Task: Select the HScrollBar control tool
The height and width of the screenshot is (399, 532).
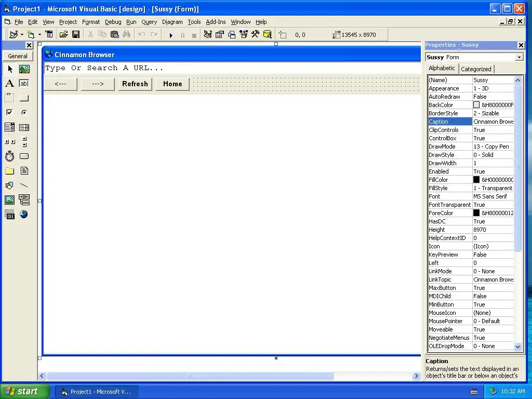Action: coord(9,142)
